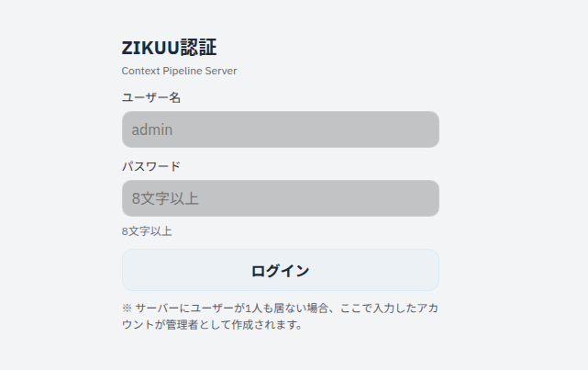Click the Context Pipeline Server subtitle

click(179, 71)
